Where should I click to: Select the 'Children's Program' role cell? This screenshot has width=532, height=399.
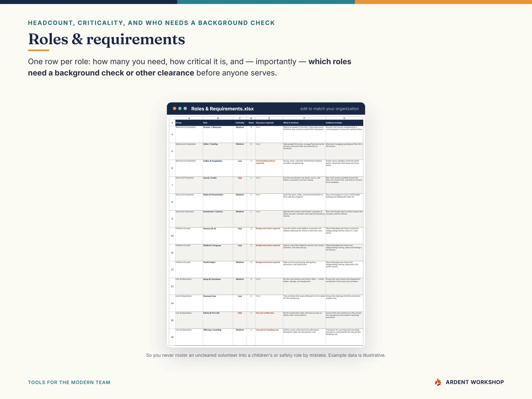coord(218,253)
